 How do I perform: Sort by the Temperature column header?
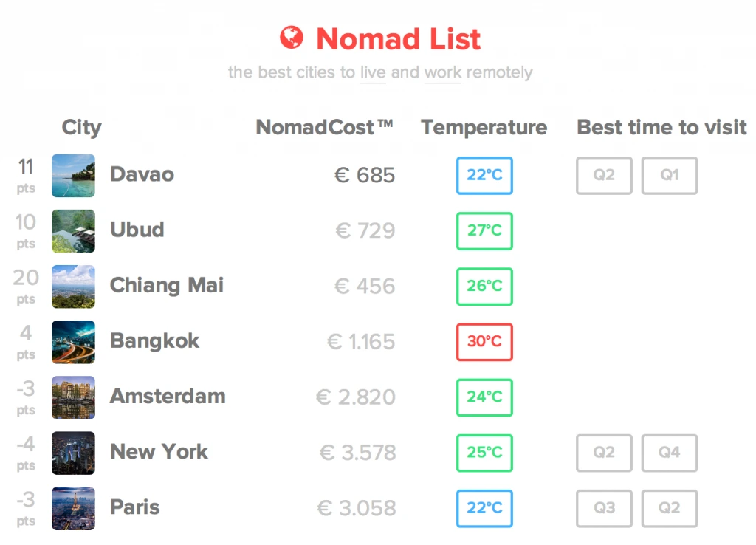(x=484, y=128)
